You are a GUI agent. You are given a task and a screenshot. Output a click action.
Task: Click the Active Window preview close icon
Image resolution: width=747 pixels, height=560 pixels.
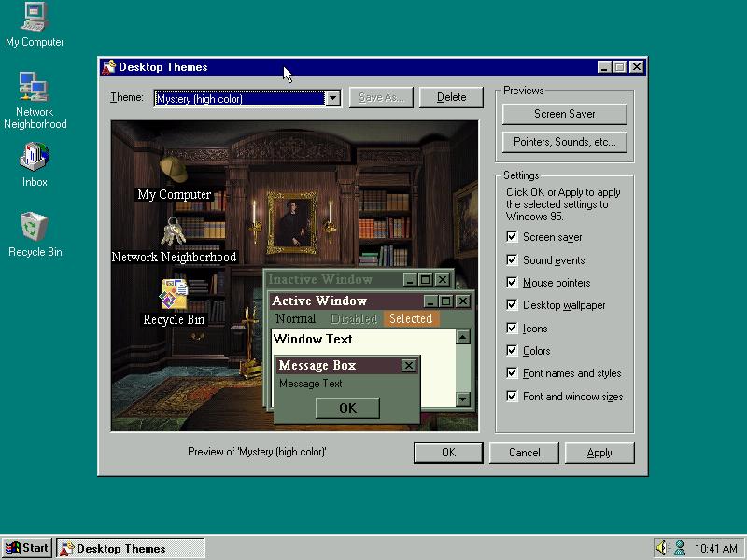click(463, 301)
